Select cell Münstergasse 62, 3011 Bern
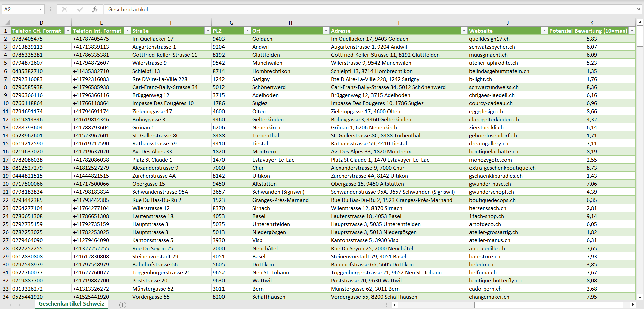Screen dimensions: 644x309 click(399, 289)
